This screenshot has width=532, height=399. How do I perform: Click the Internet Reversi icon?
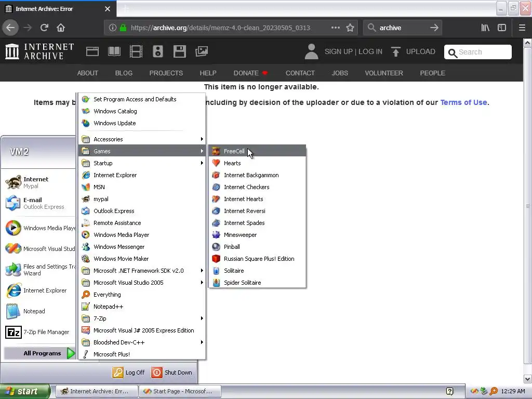point(216,211)
